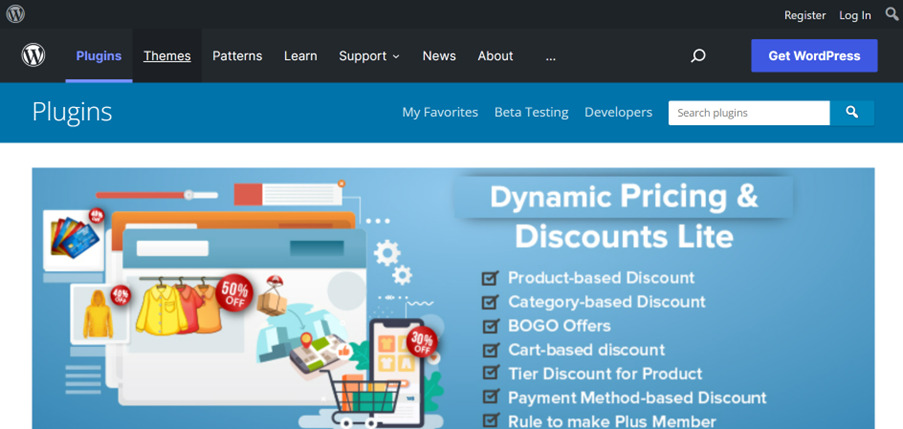Click the WordPress admin bar logo
This screenshot has height=429, width=903.
[x=15, y=14]
